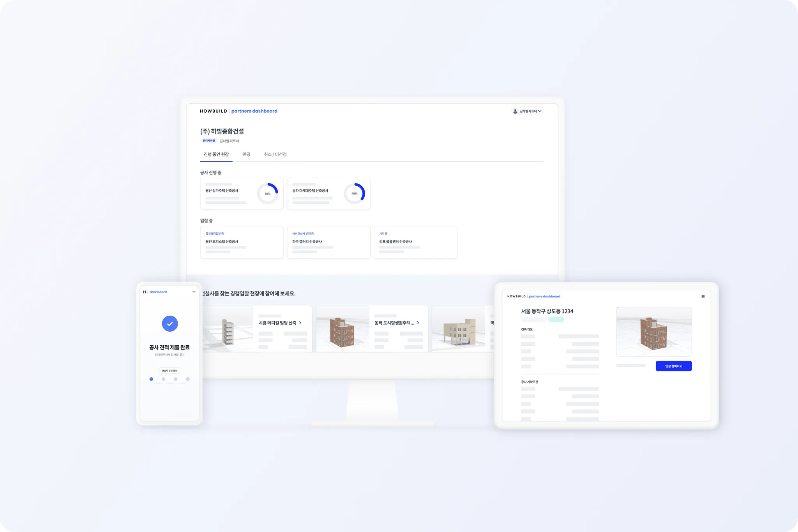
Task: Click the brick building thumbnail on tablet
Action: (654, 331)
